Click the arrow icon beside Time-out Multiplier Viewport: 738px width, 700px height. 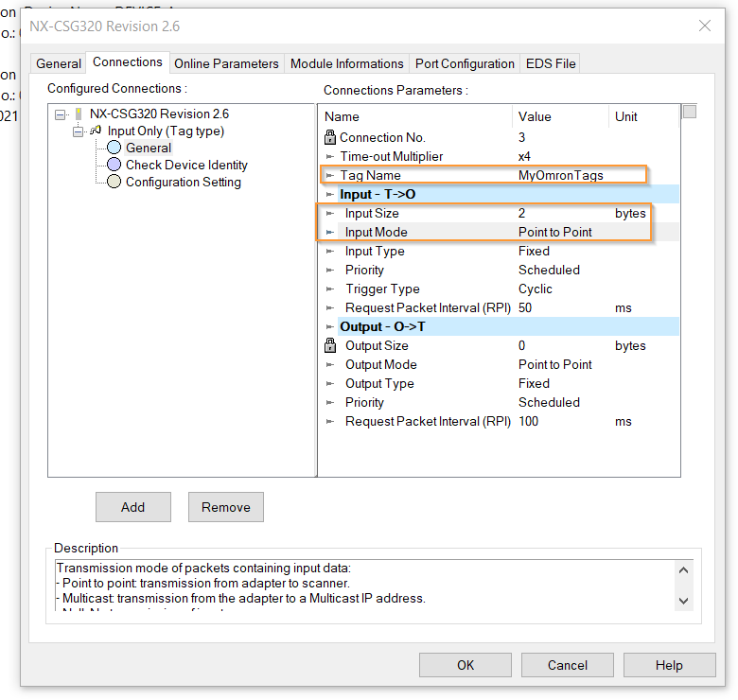tap(330, 157)
